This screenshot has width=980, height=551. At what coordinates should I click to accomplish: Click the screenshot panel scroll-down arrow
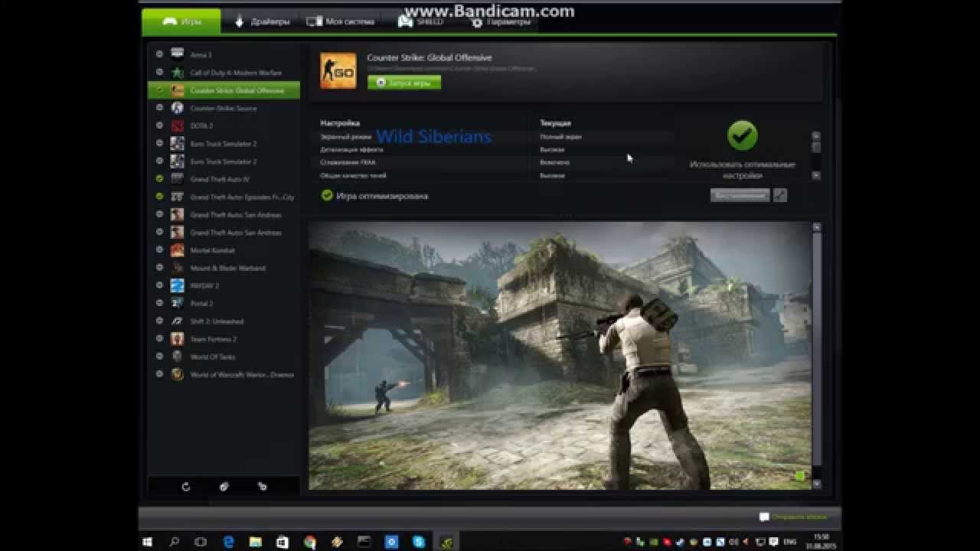click(817, 484)
